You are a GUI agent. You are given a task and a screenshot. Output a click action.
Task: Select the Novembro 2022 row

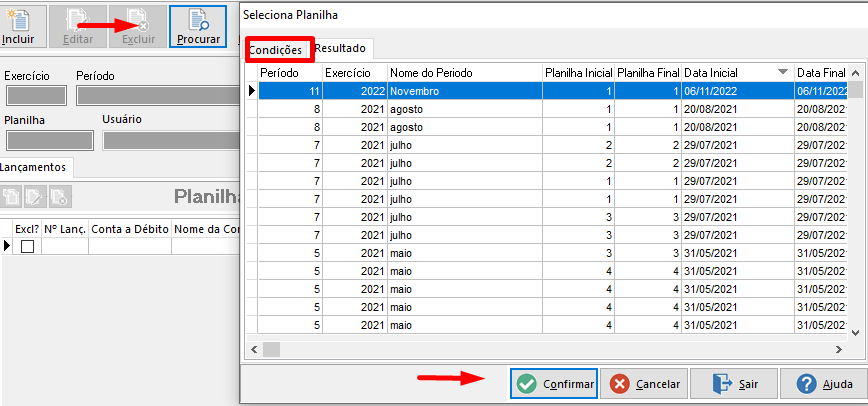click(x=552, y=91)
